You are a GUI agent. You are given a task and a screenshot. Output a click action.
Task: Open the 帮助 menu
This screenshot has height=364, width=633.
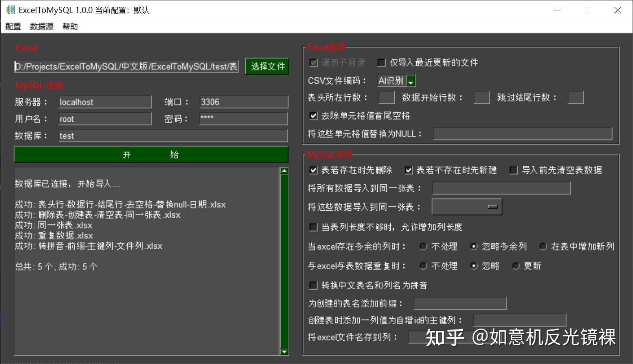point(70,27)
